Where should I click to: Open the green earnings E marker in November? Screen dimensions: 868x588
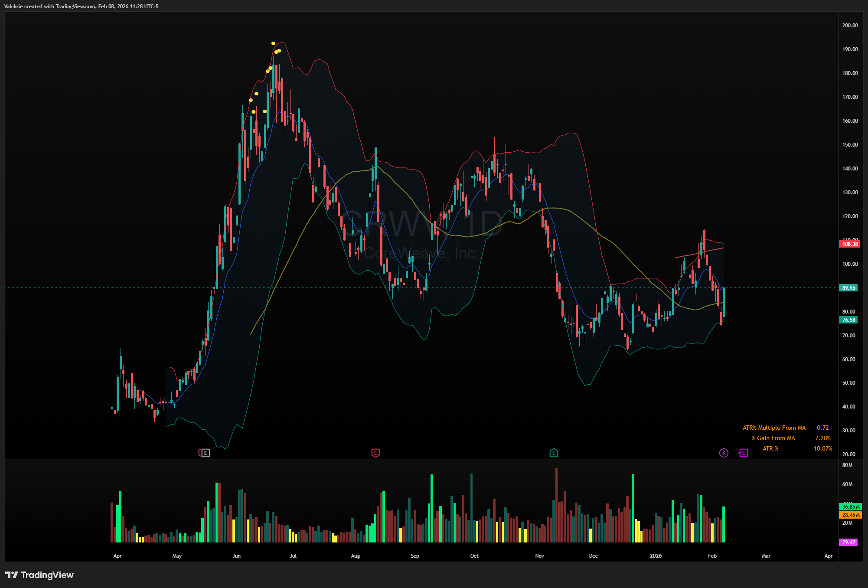point(554,453)
